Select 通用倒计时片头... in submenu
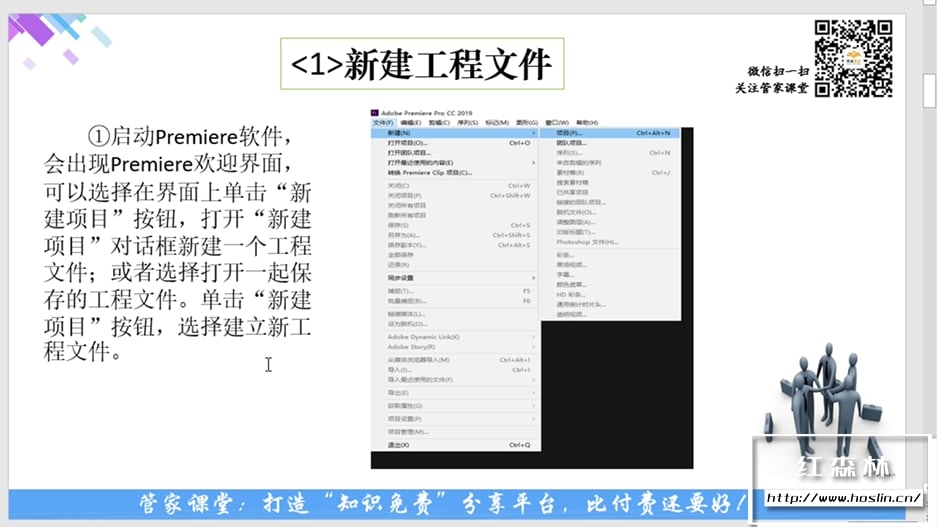This screenshot has width=937, height=527. (610, 305)
